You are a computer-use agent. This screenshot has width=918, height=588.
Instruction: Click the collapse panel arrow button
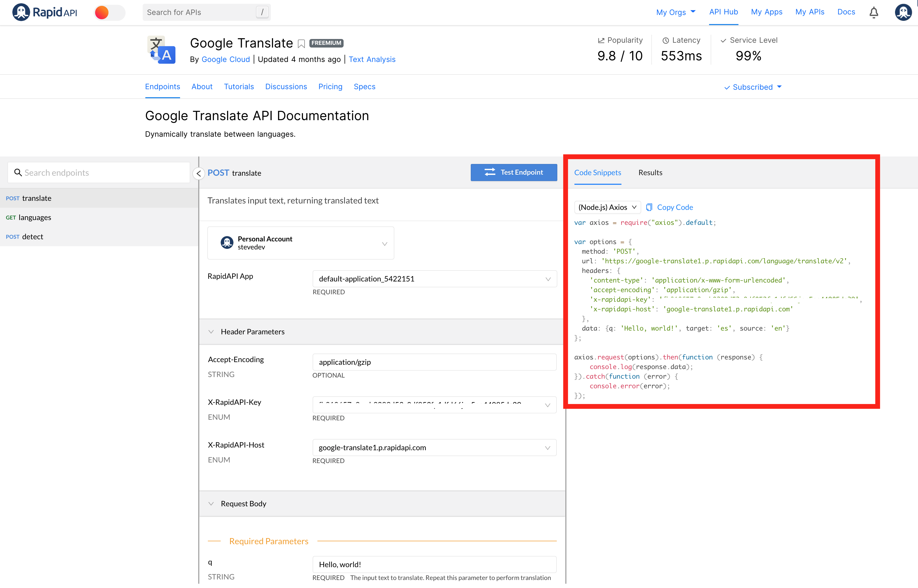(198, 173)
